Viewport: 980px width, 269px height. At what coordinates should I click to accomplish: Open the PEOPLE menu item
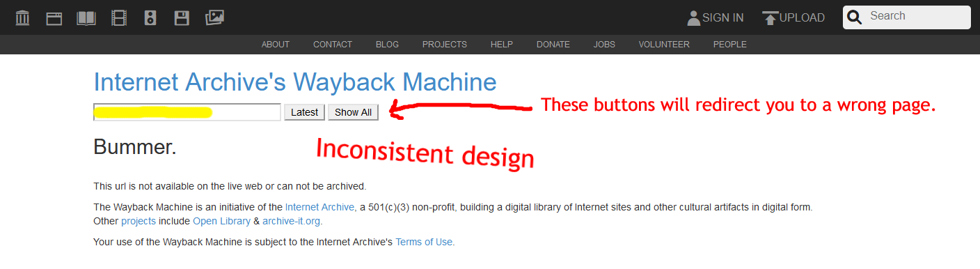(730, 45)
